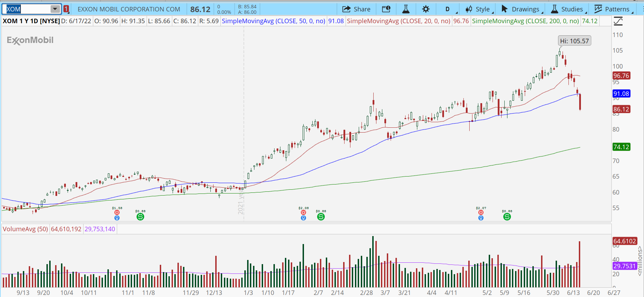Open chart settings gear icon

[x=426, y=9]
